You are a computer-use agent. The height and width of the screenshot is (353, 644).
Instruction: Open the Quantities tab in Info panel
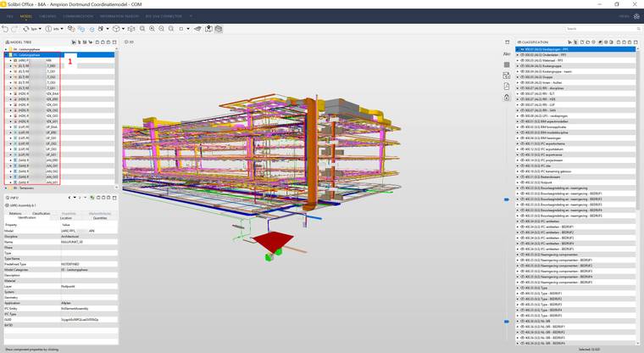pos(100,218)
